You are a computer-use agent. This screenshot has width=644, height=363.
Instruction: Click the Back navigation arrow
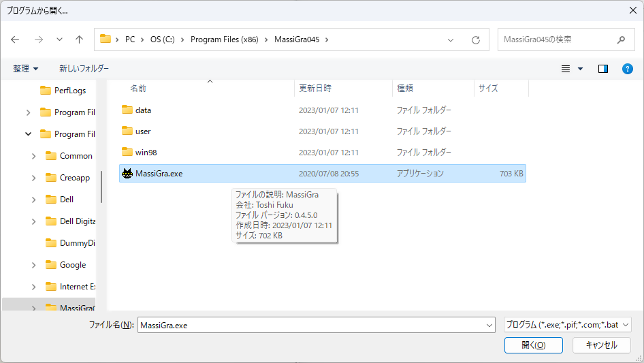(x=15, y=40)
